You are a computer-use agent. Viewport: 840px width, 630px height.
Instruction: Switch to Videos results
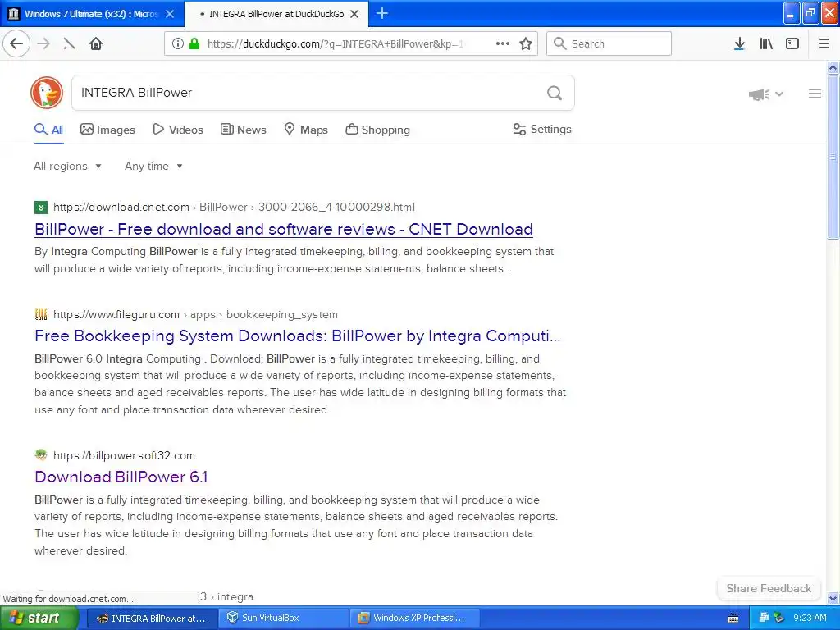point(178,130)
